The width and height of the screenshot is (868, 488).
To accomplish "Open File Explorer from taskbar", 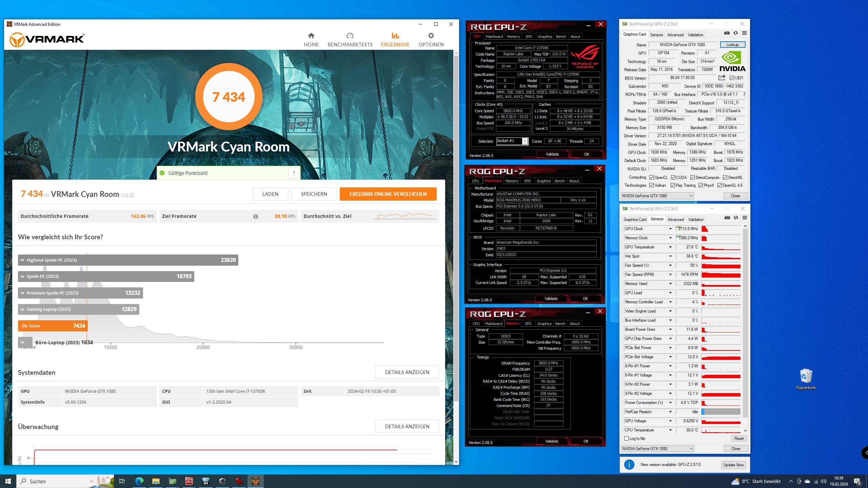I will point(156,481).
